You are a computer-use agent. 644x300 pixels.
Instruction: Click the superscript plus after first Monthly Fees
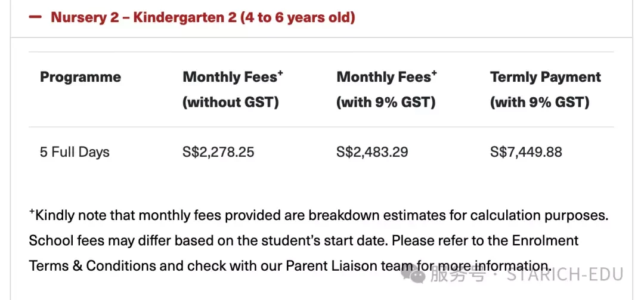pyautogui.click(x=280, y=73)
